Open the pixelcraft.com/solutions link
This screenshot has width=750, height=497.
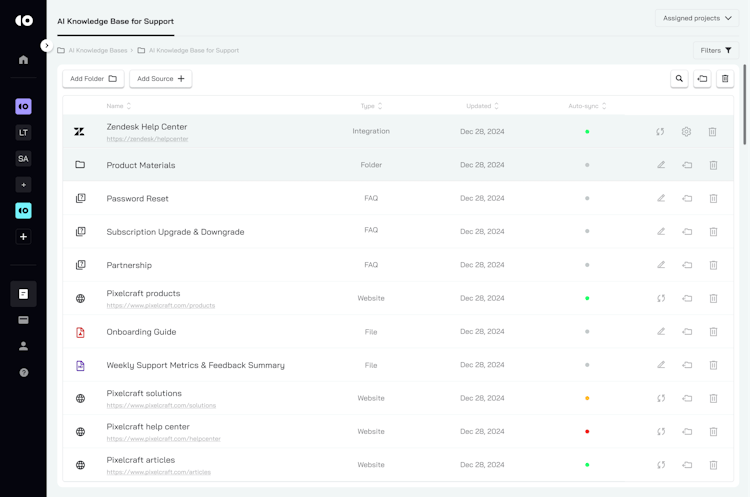161,406
